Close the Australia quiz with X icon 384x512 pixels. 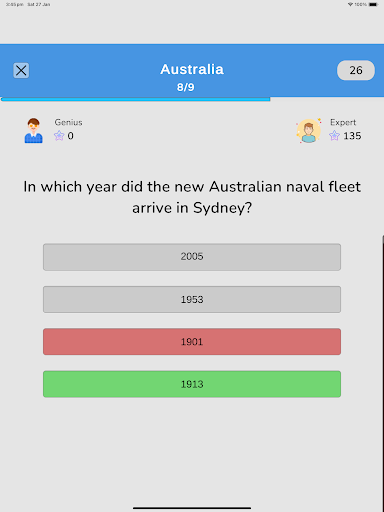click(x=21, y=70)
